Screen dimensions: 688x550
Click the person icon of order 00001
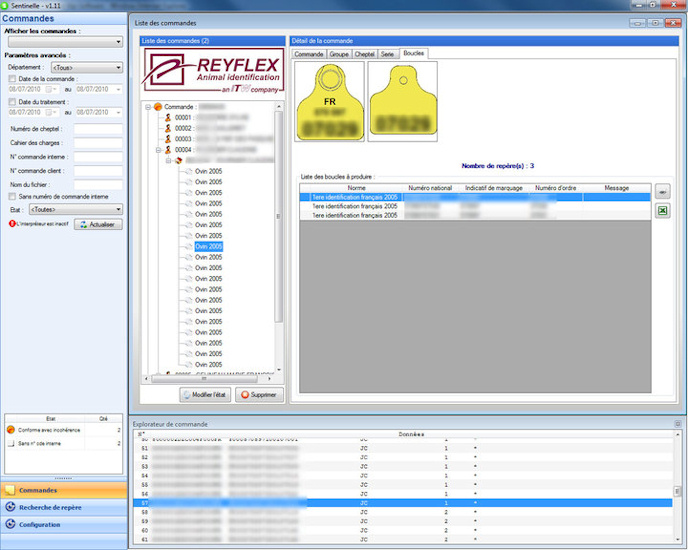(x=168, y=117)
